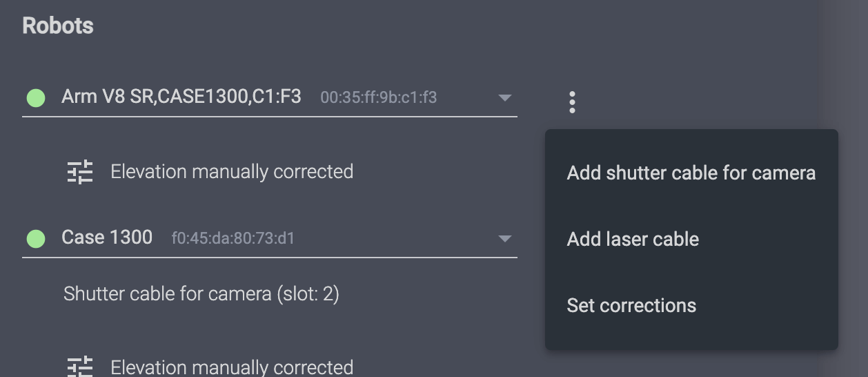Click the Case 1300 robot name
Screen dimensions: 868x377
[x=107, y=238]
